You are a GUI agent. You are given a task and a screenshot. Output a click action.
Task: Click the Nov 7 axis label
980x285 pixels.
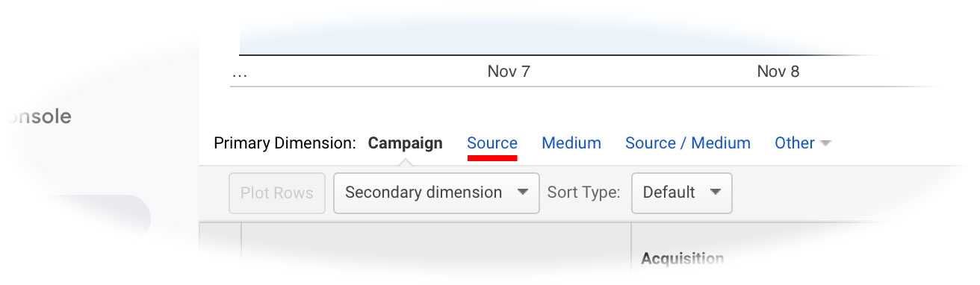(509, 72)
